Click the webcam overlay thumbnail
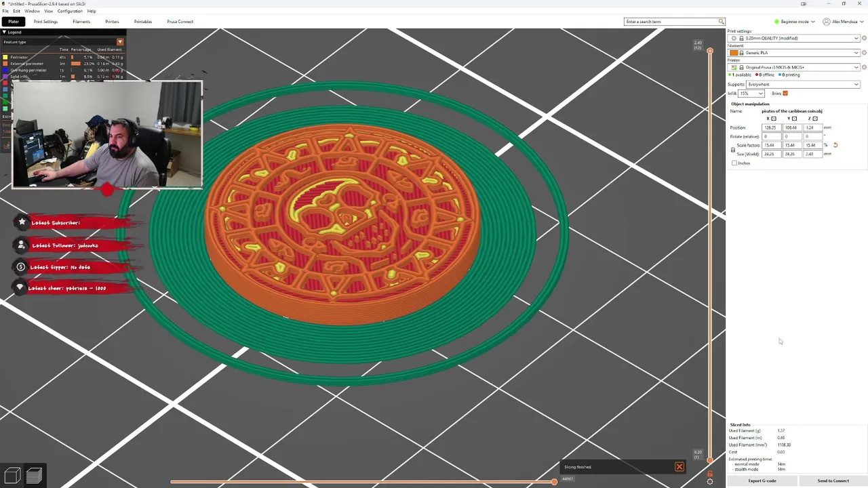868x488 pixels. pos(107,134)
